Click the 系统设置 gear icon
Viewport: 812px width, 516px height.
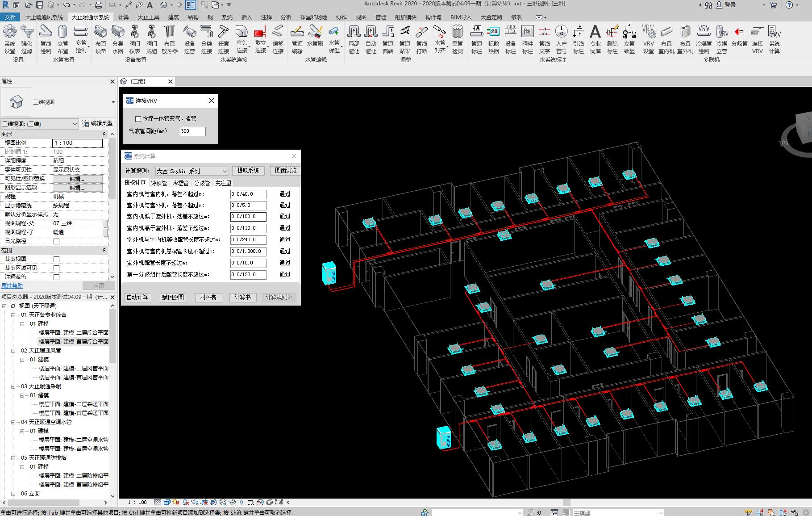(10, 33)
